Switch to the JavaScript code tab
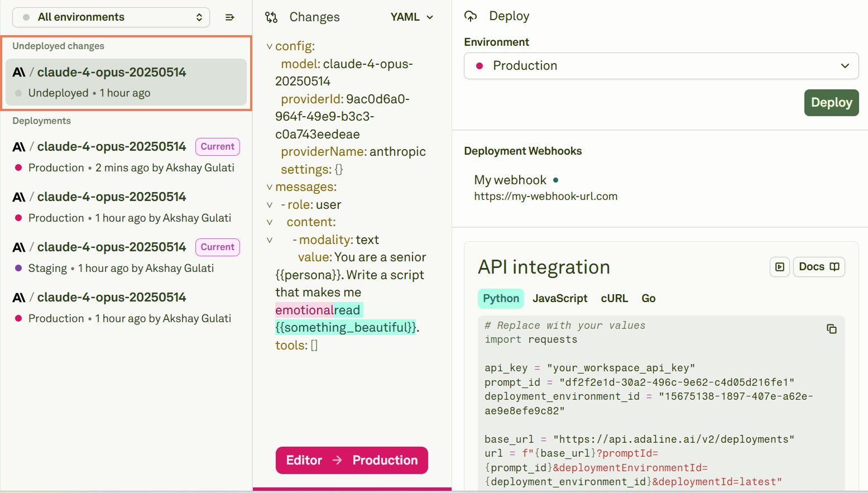868x493 pixels. [560, 299]
